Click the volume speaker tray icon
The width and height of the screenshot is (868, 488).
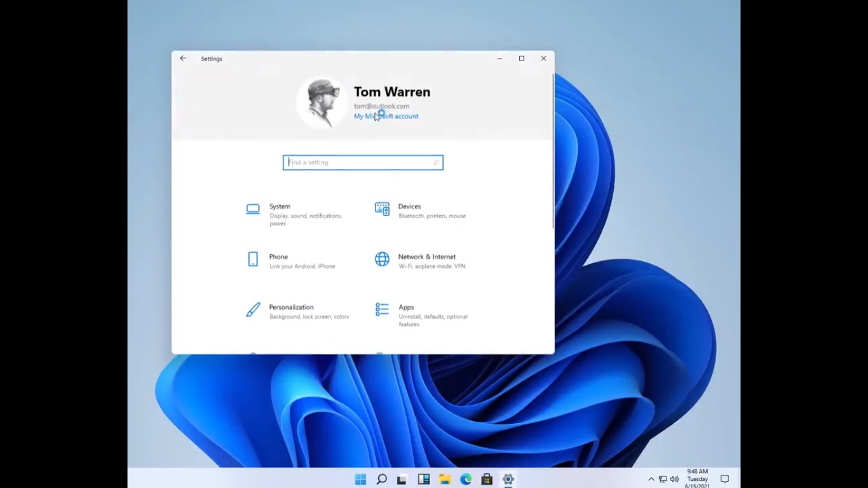pyautogui.click(x=674, y=479)
